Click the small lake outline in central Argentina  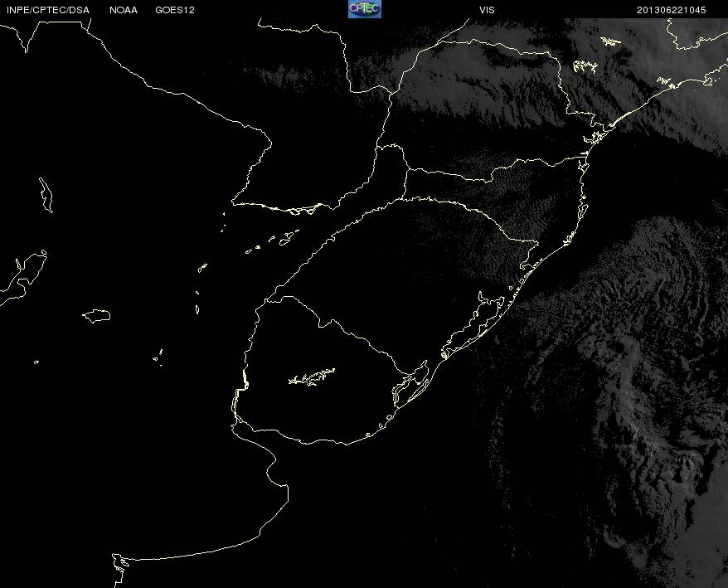[x=97, y=315]
